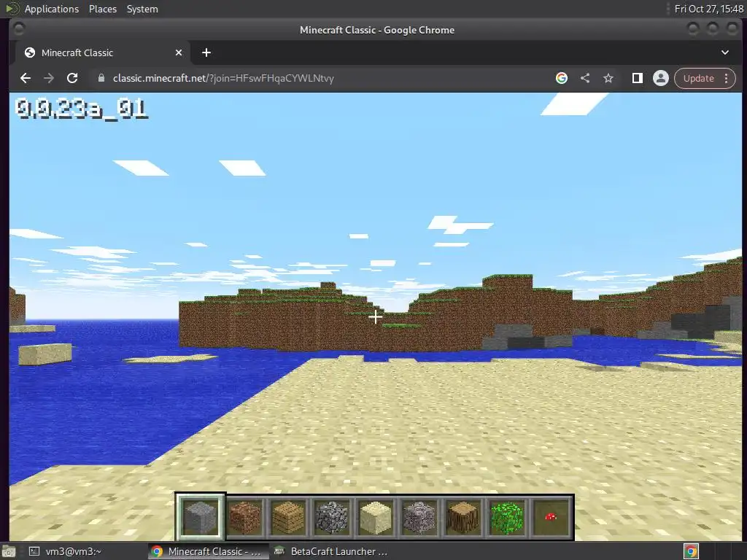
Task: Switch to BetaCraft Launcher in taskbar
Action: coord(332,551)
